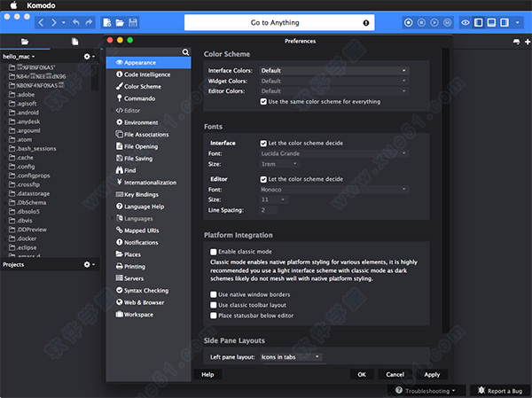Toggle Editor Let the color scheme decide
The image size is (532, 398).
(263, 179)
